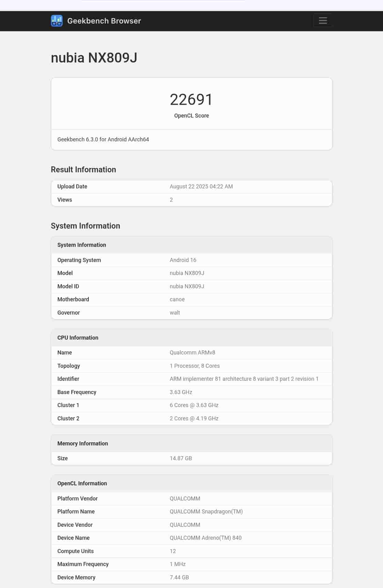The height and width of the screenshot is (588, 383).
Task: Click the Governor value walt
Action: (175, 313)
